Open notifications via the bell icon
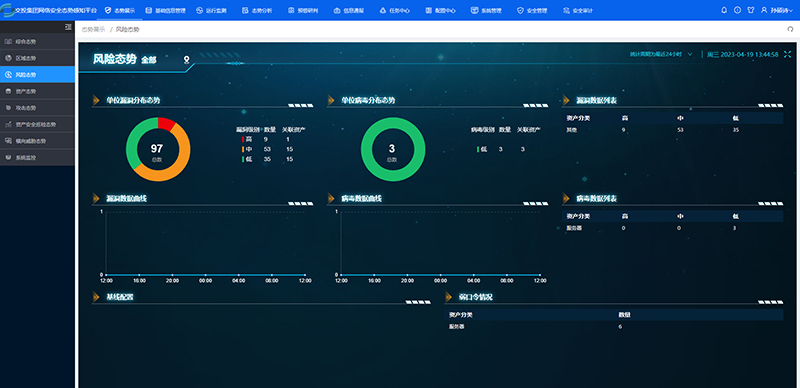 tap(723, 10)
